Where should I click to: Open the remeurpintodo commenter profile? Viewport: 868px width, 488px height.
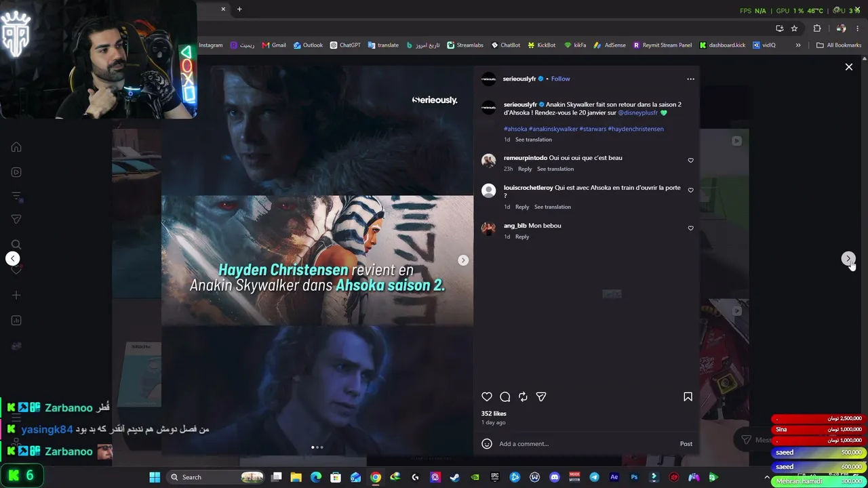(x=526, y=158)
